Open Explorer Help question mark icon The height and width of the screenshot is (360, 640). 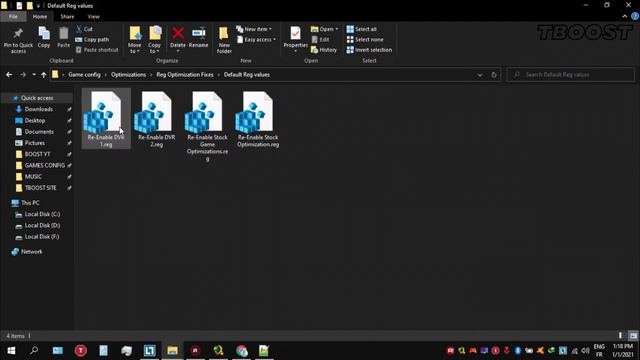[x=635, y=16]
